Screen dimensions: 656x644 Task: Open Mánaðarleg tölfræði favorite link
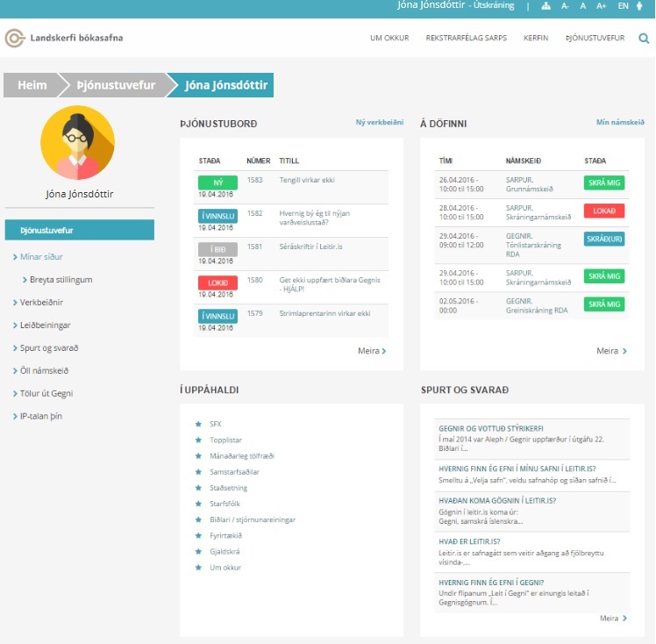point(242,455)
